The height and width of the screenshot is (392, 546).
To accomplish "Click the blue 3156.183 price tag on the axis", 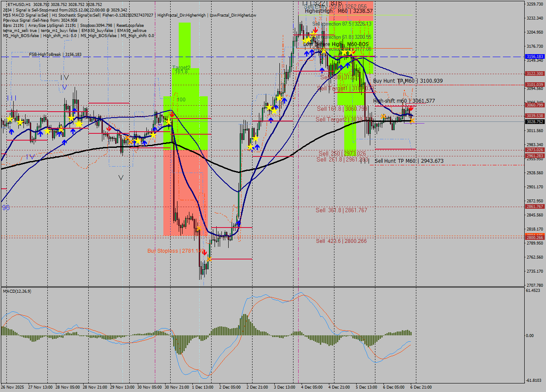I will [x=534, y=56].
